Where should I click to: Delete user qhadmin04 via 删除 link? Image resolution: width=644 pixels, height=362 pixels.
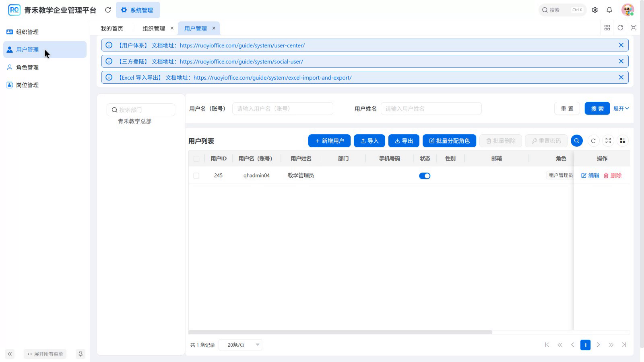[x=613, y=175]
